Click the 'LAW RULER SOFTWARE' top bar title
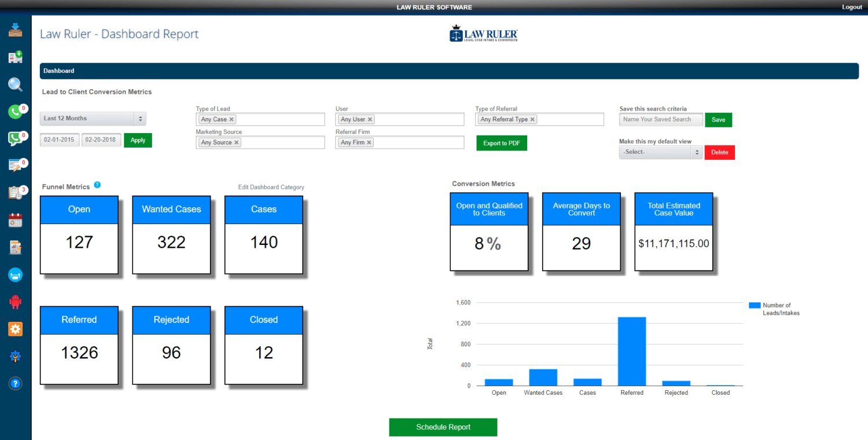The width and height of the screenshot is (868, 440). coord(434,8)
